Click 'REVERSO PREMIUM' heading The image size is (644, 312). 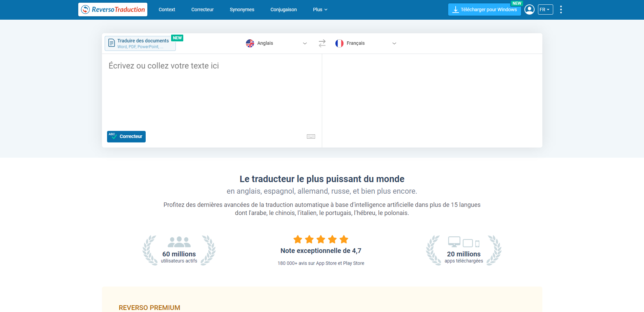[149, 308]
